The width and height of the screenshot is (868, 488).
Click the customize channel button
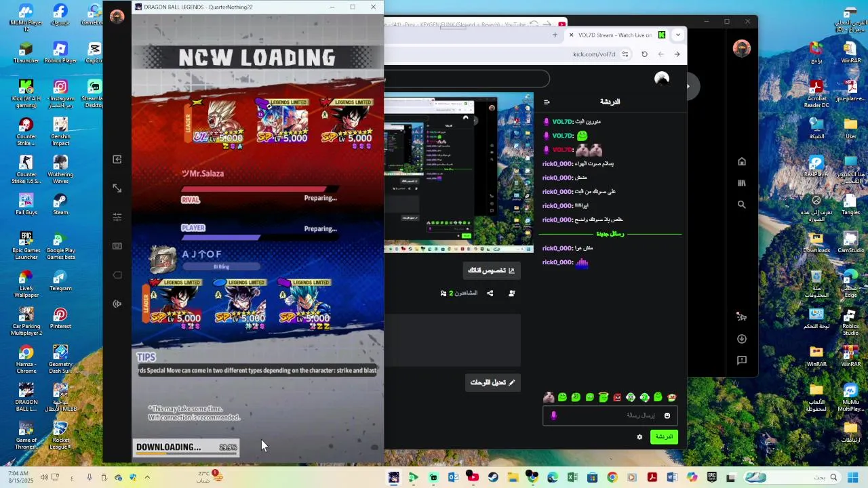pyautogui.click(x=492, y=270)
